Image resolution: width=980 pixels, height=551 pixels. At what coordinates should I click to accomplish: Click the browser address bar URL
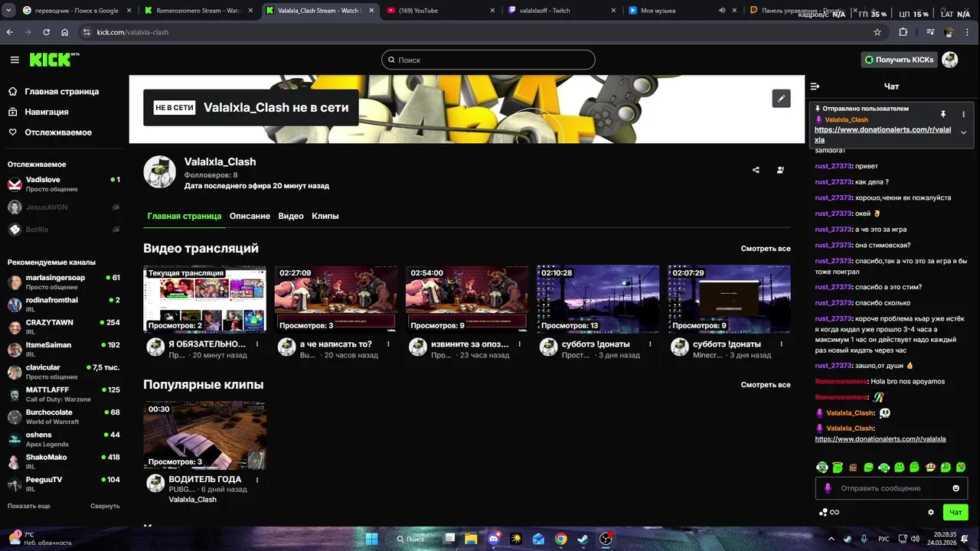coord(132,32)
